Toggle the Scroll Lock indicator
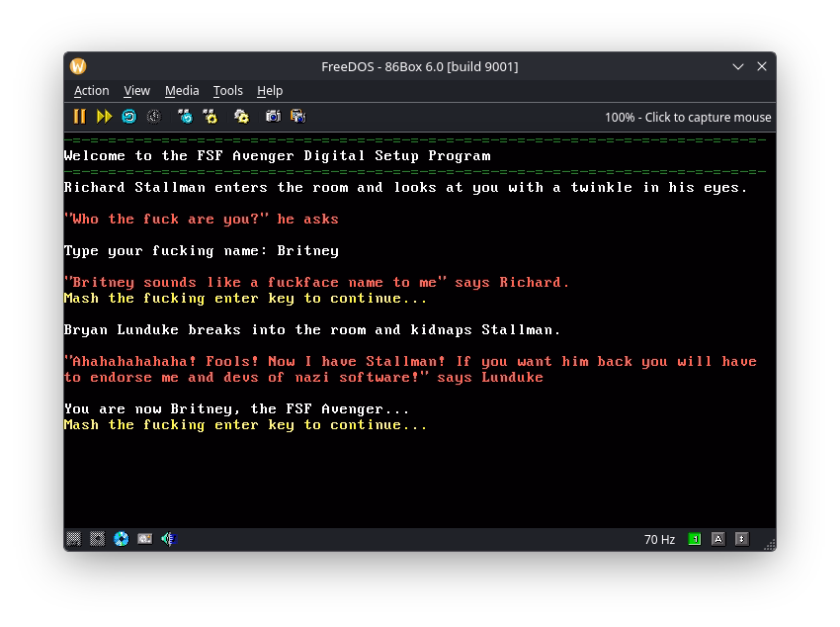 pyautogui.click(x=741, y=539)
